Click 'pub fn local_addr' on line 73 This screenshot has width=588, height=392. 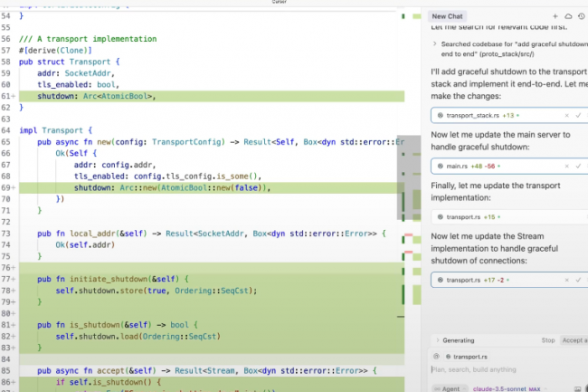74,234
